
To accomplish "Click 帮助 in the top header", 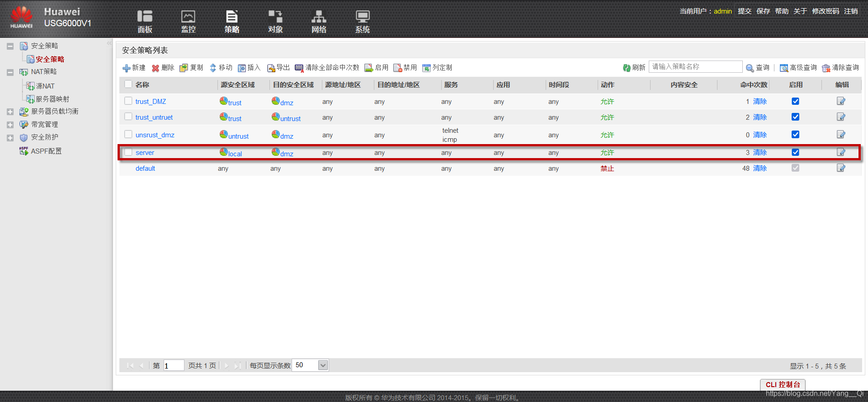I will point(782,11).
